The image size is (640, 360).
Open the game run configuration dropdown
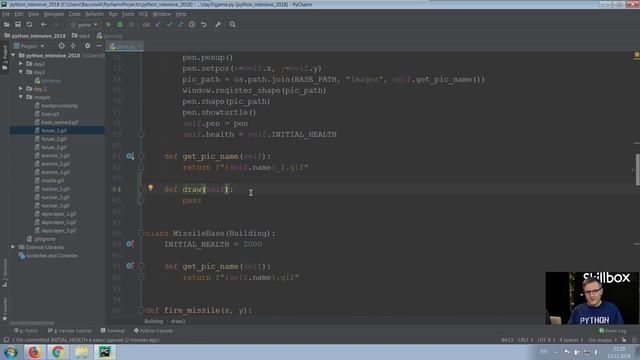pyautogui.click(x=84, y=24)
